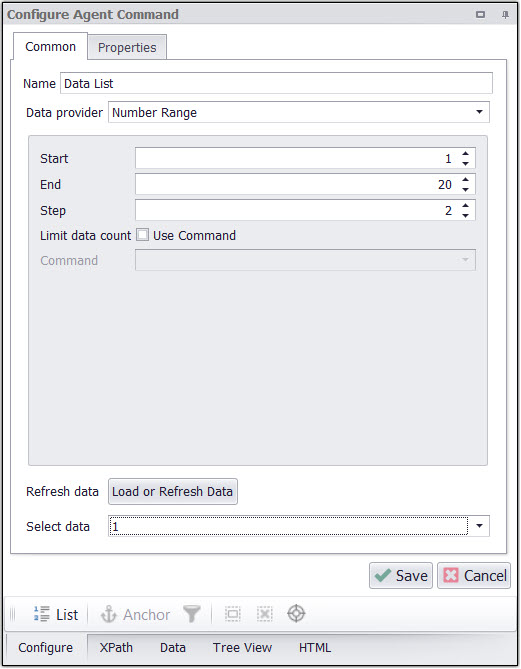Switch to the Properties tab
521x669 pixels.
click(127, 47)
